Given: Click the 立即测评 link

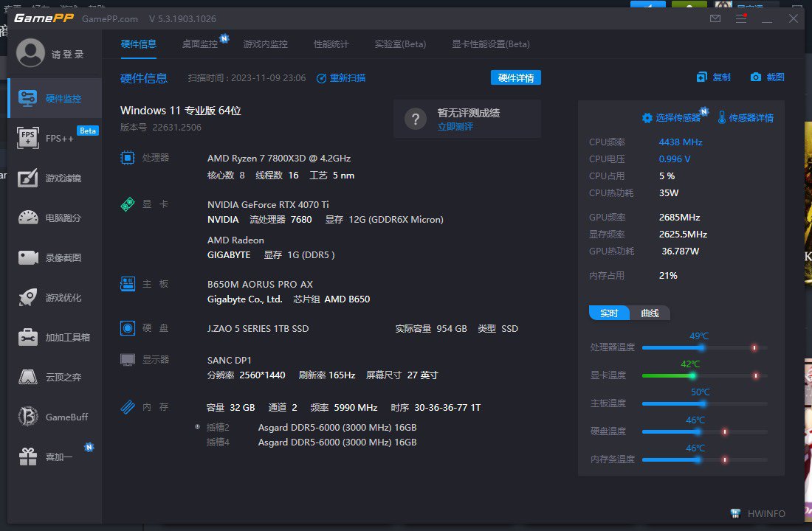Looking at the screenshot, I should tap(455, 127).
